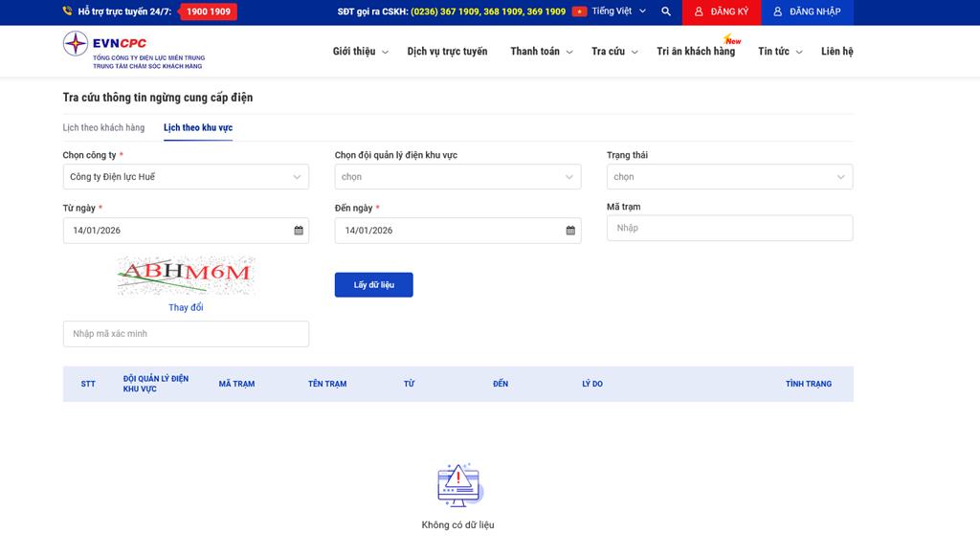
Task: Click the Thay đổi captcha link
Action: (186, 307)
